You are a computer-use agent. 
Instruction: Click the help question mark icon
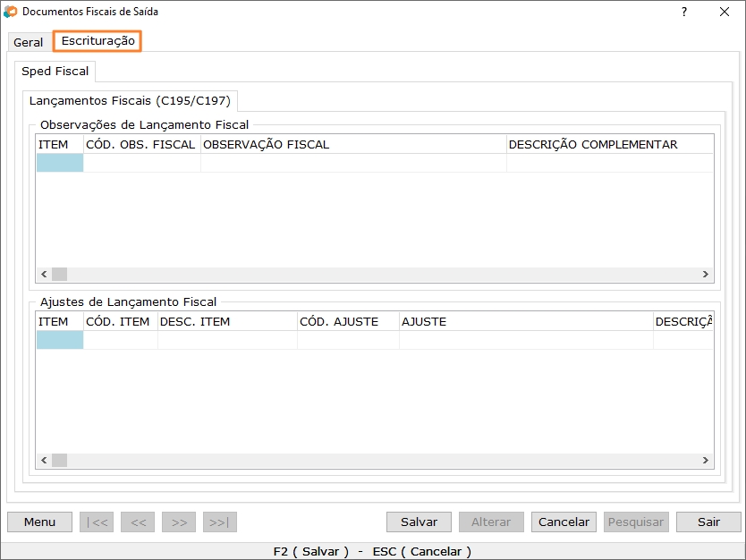coord(684,13)
